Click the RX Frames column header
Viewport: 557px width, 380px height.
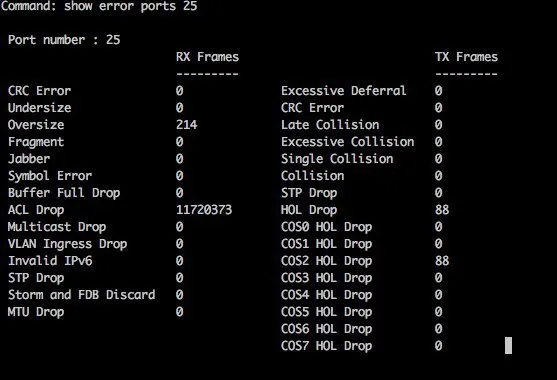tap(207, 57)
